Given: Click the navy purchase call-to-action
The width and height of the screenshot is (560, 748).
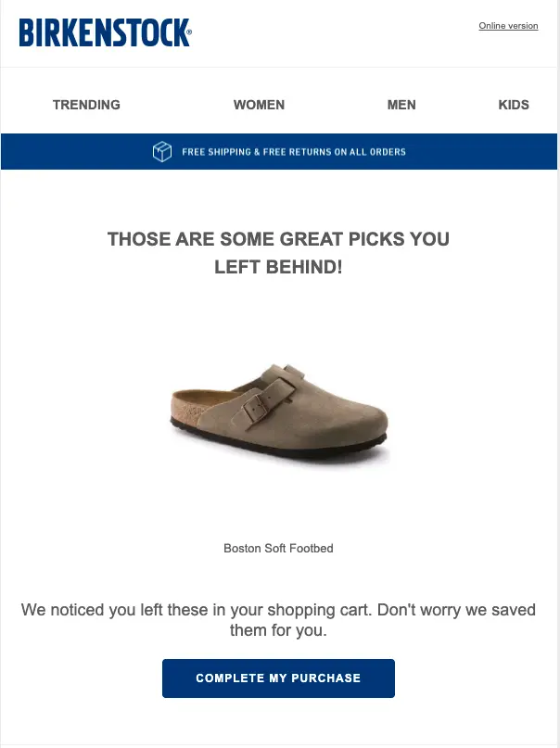Looking at the screenshot, I should pos(278,678).
